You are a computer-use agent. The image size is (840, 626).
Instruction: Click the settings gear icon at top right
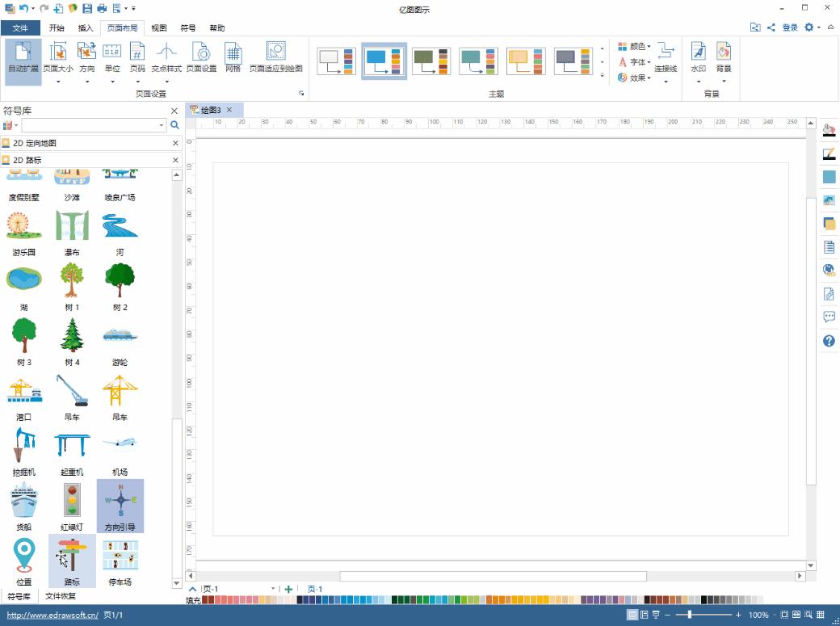tap(809, 27)
